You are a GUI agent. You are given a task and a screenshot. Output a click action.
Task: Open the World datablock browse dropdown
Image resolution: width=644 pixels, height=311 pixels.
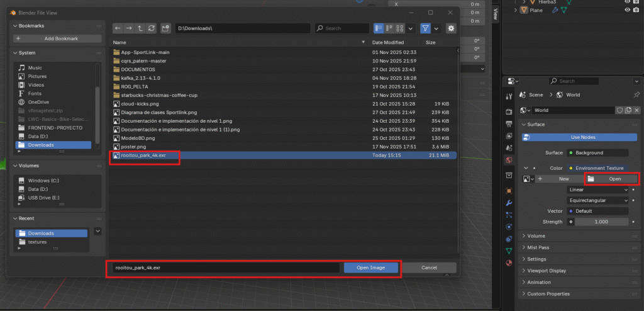point(525,110)
